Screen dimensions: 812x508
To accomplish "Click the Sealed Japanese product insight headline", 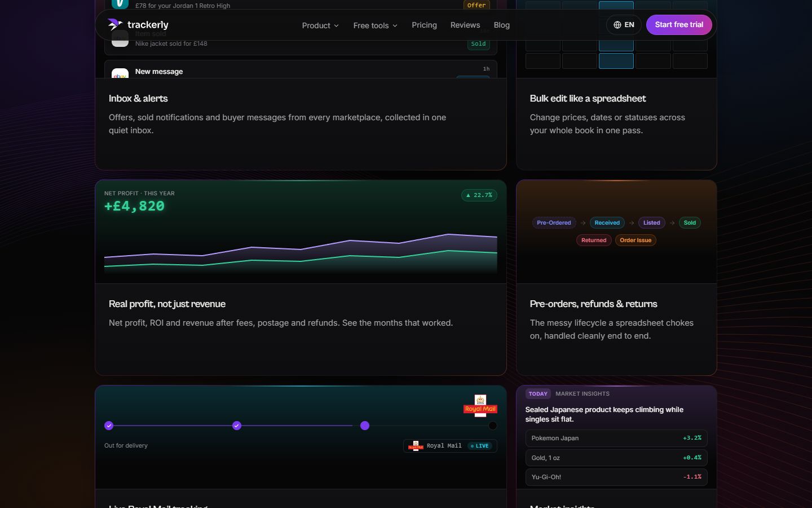I will [604, 414].
